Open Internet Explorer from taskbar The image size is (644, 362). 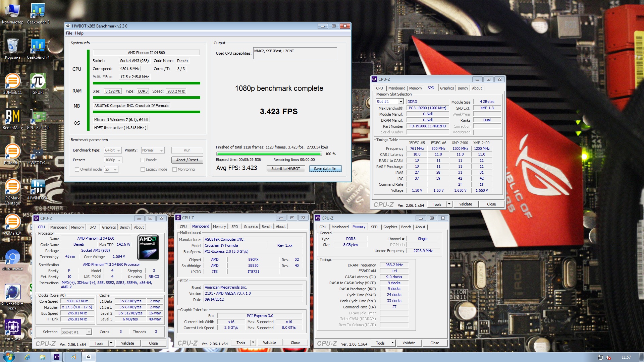28,357
